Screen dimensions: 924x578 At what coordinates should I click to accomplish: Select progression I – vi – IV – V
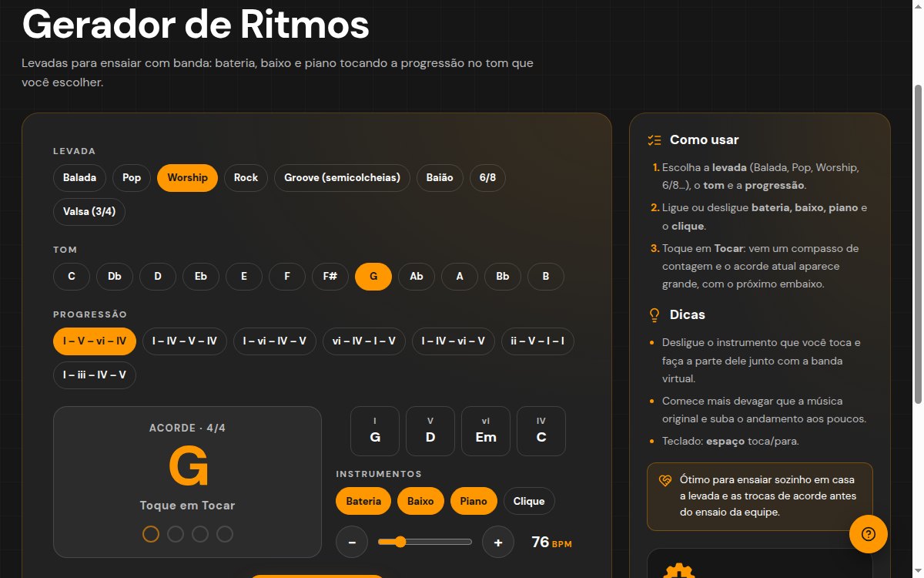(275, 341)
